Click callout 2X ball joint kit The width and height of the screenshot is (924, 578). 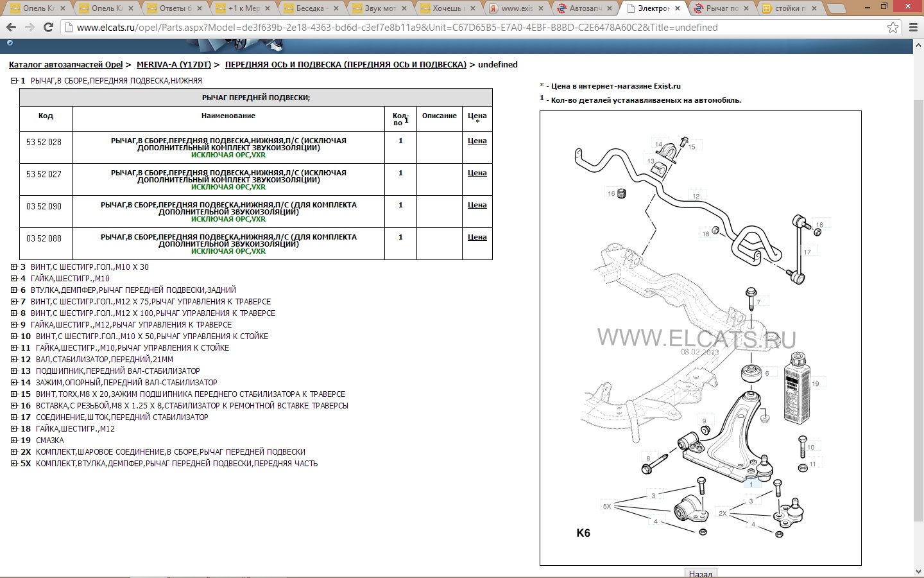723,513
